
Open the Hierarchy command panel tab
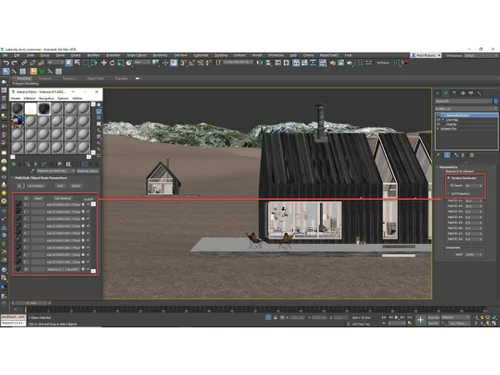pos(454,93)
